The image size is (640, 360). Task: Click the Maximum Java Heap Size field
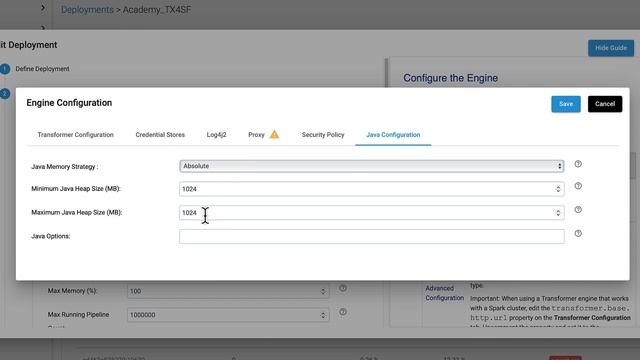coord(371,213)
